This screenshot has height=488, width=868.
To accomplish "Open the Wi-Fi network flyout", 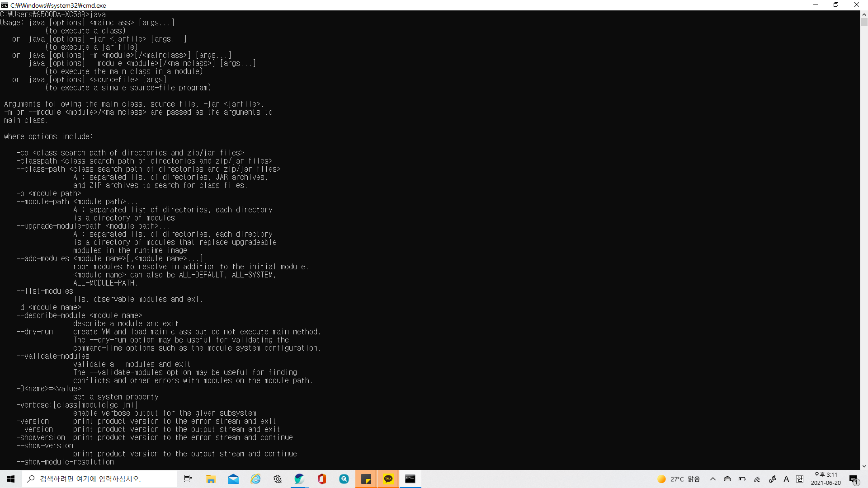I will pyautogui.click(x=757, y=479).
